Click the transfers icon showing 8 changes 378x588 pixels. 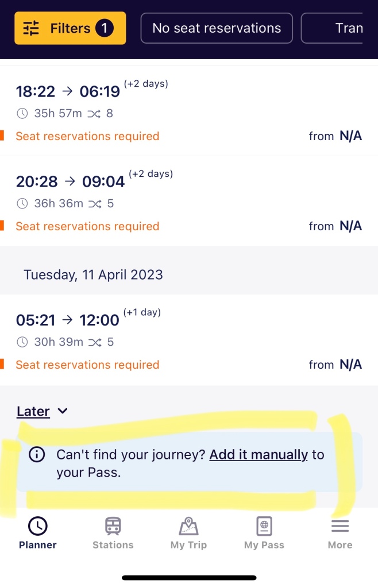pos(94,114)
